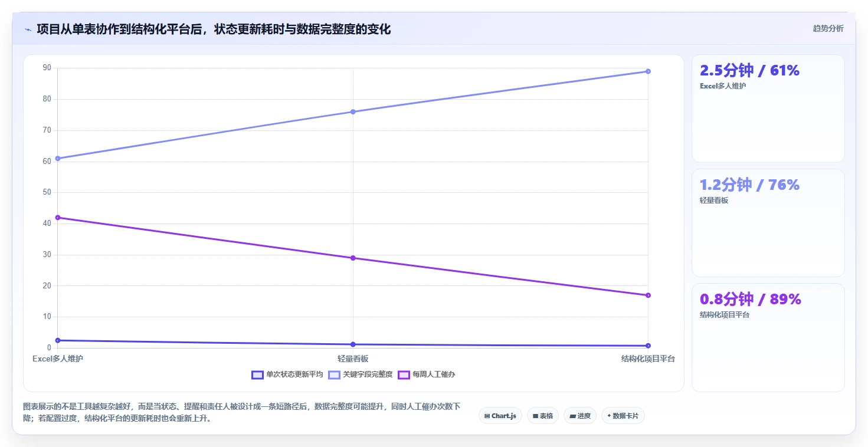868x447 pixels.
Task: Select the 1.2分钟 / 76% card value
Action: (x=749, y=185)
